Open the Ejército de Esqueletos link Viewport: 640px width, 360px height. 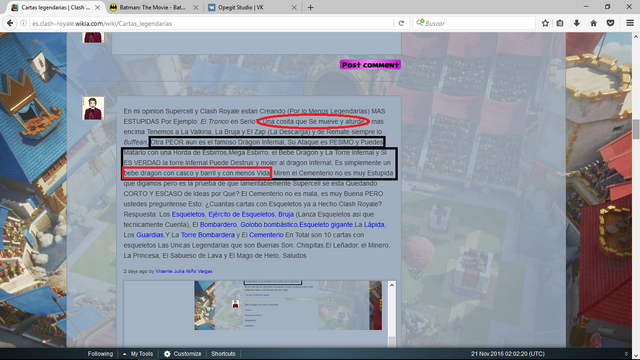pyautogui.click(x=241, y=214)
